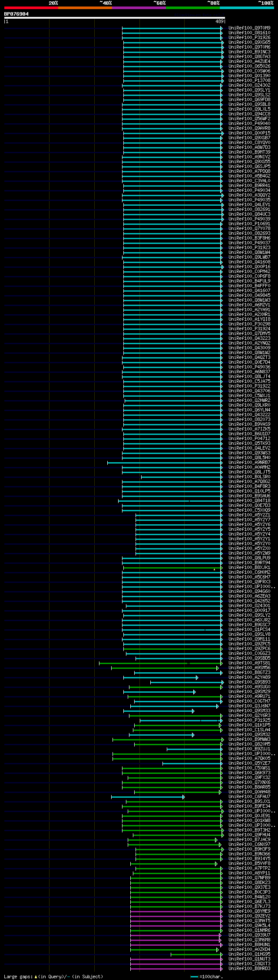Open green-bar hit UniRef100_B8XJK1

click(249, 568)
